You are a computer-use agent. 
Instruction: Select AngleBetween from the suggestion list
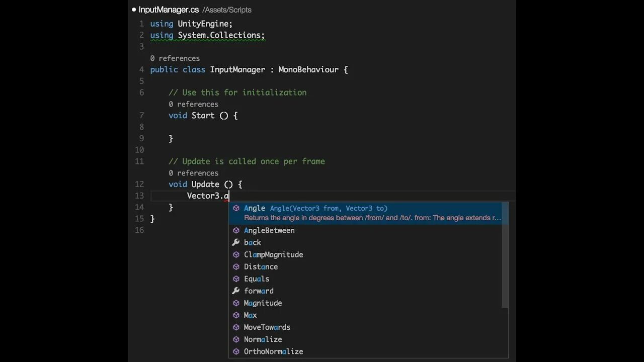(269, 230)
